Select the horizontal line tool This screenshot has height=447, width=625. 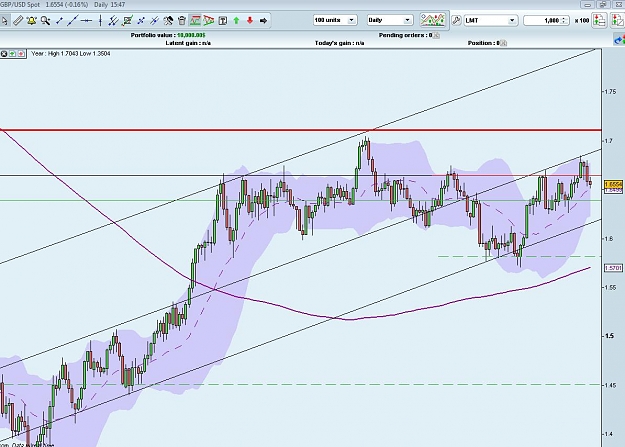(86, 20)
